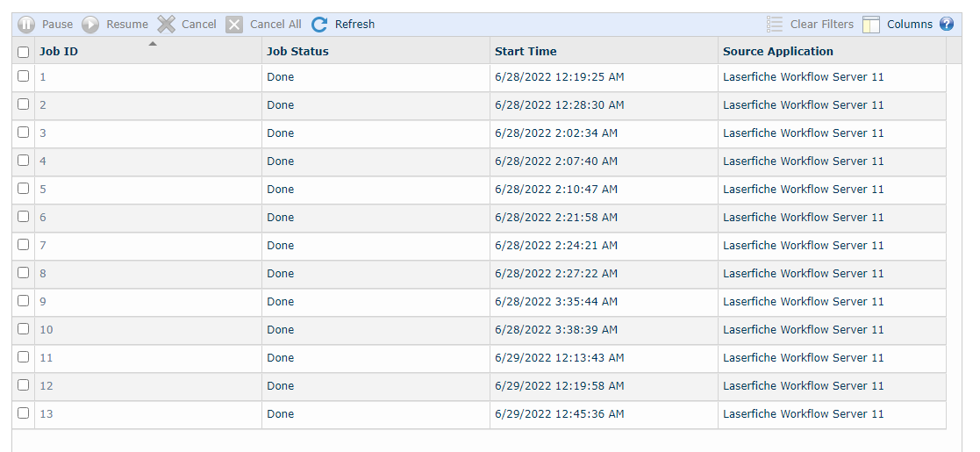
Task: Click the Cancel All icon
Action: [x=234, y=25]
